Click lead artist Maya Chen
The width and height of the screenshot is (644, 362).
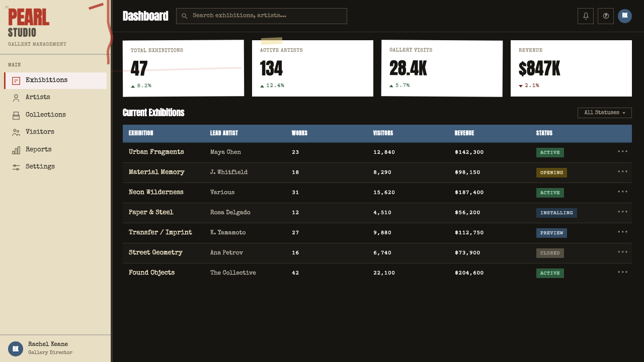tap(225, 152)
